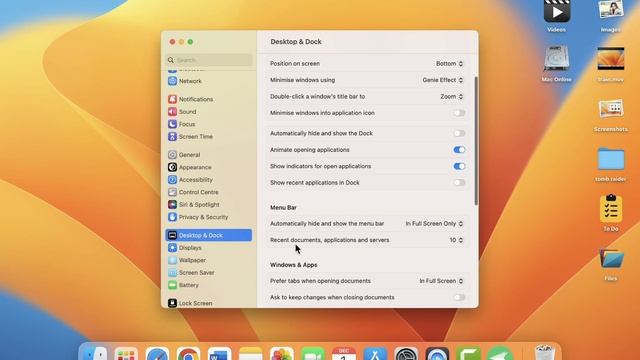This screenshot has height=360, width=640.
Task: Disable Animate opening applications
Action: point(459,150)
